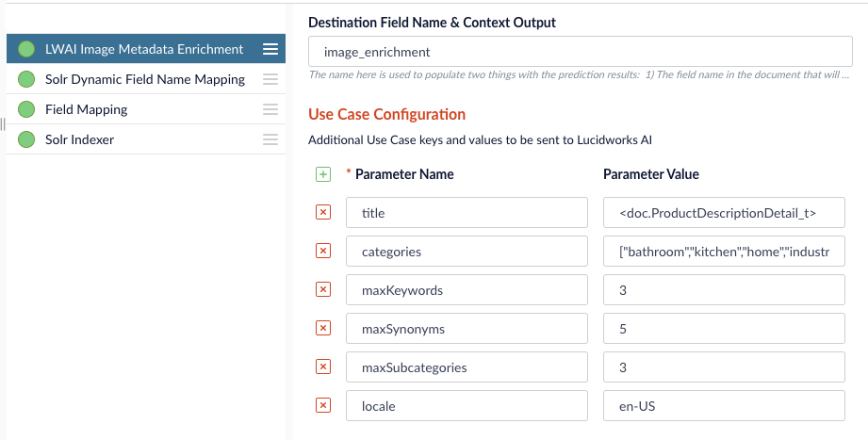Open the Field Mapping stage

[x=145, y=109]
